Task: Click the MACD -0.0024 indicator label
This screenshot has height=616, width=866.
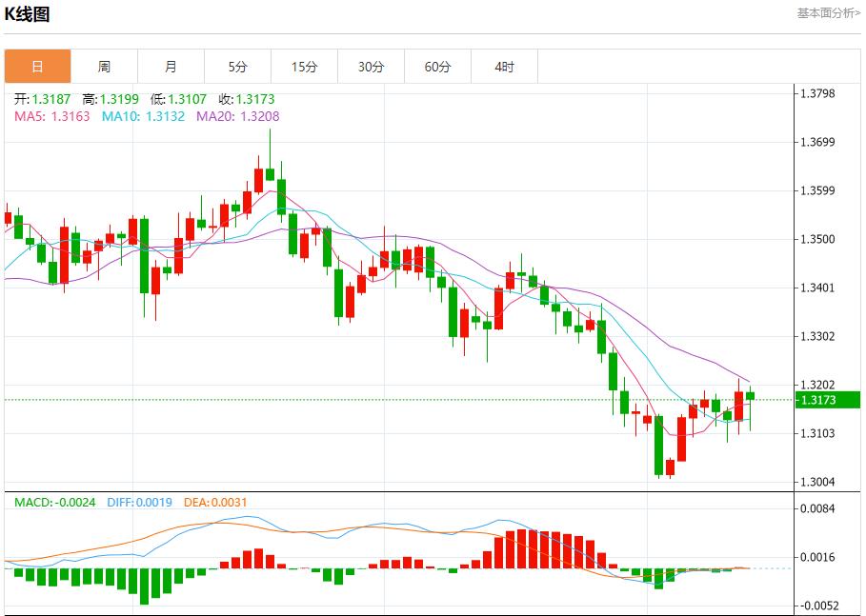Action: click(x=54, y=502)
